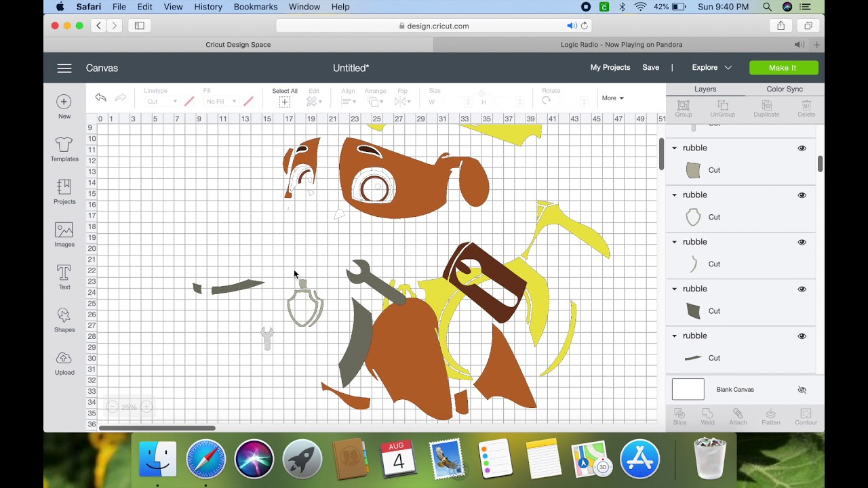The height and width of the screenshot is (488, 868).
Task: Open the Linetype dropdown
Action: point(162,102)
